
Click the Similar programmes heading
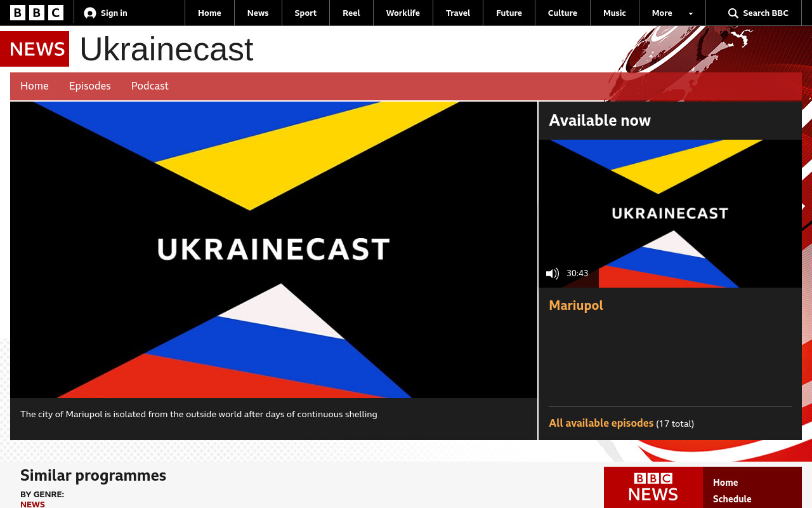[x=93, y=476]
